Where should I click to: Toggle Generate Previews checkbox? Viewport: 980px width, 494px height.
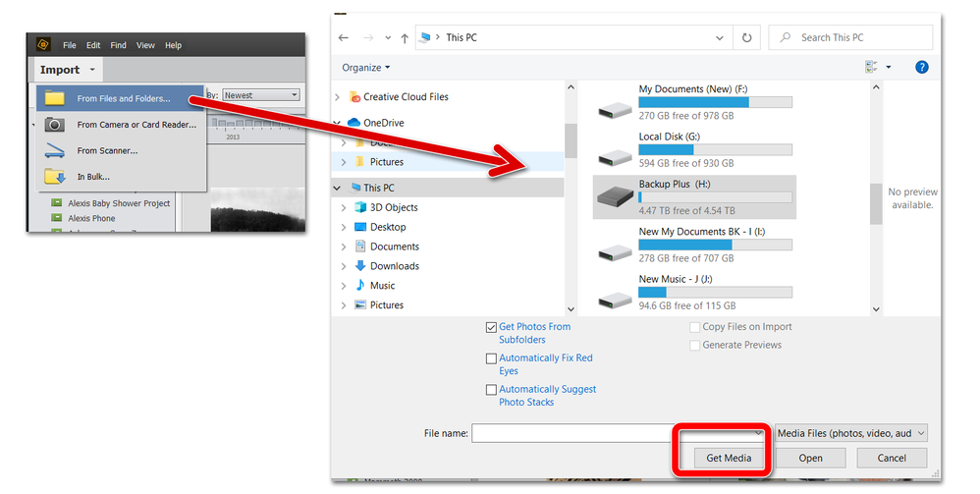(694, 345)
